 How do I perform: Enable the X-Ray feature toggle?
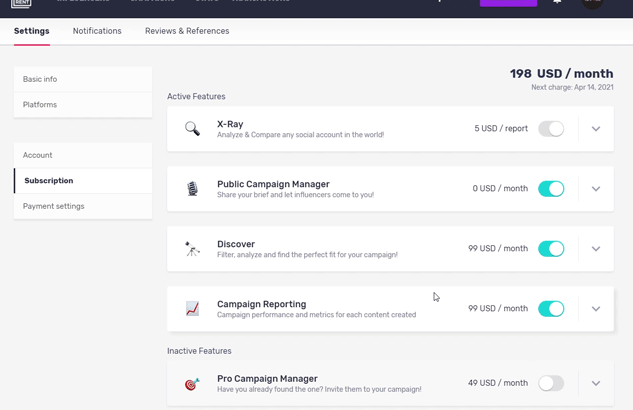coord(551,129)
